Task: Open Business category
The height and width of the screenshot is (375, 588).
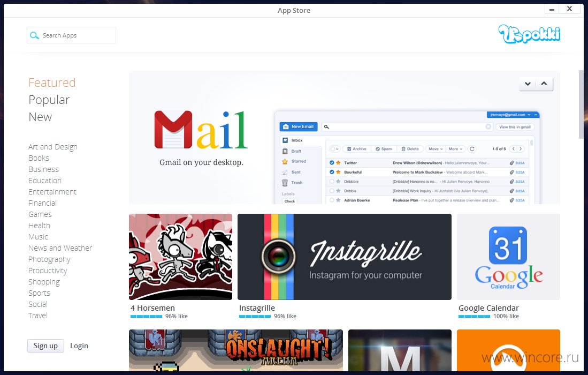Action: 43,169
